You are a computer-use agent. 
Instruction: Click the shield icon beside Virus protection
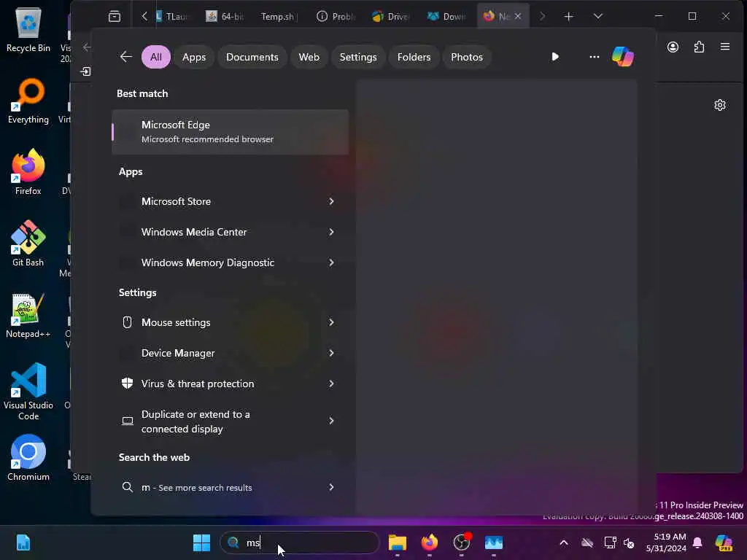[127, 383]
